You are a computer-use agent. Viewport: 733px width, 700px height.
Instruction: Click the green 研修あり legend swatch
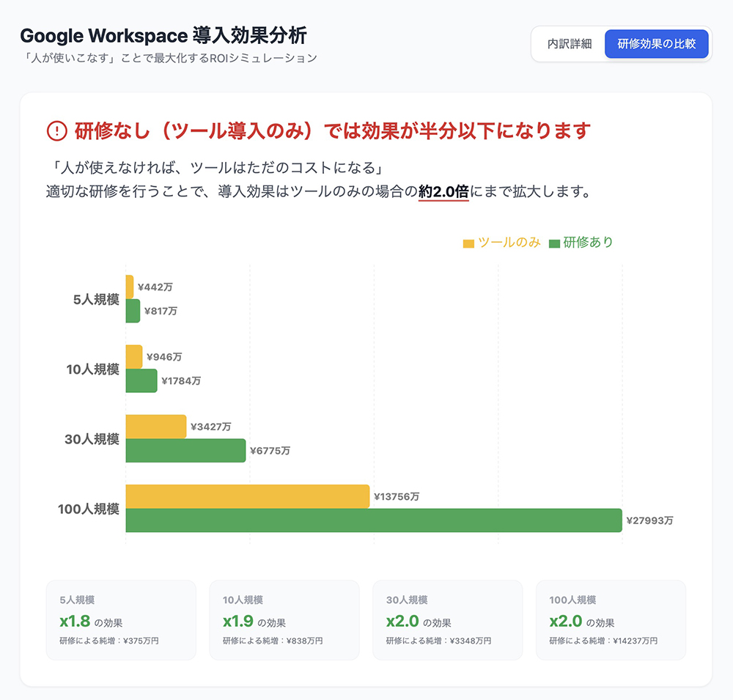pyautogui.click(x=554, y=243)
